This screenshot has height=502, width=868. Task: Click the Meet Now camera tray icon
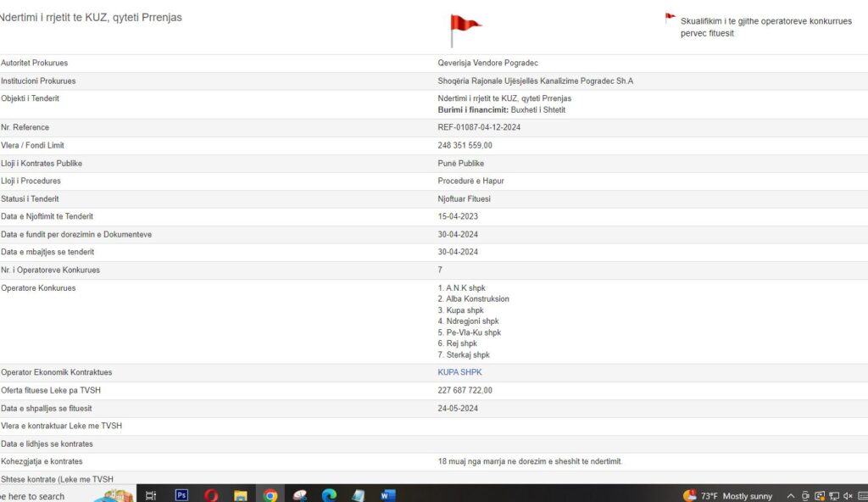pyautogui.click(x=805, y=496)
